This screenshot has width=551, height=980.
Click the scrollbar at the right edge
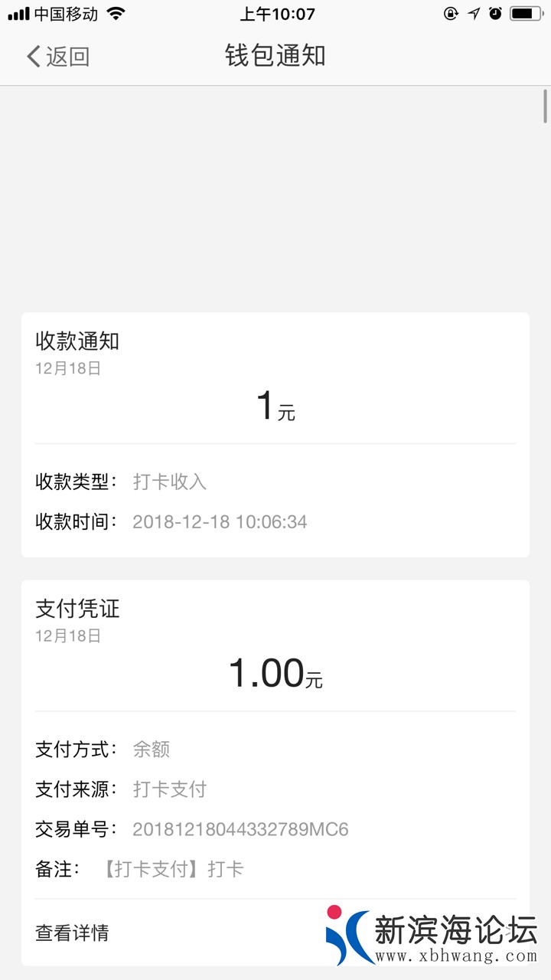(x=545, y=106)
